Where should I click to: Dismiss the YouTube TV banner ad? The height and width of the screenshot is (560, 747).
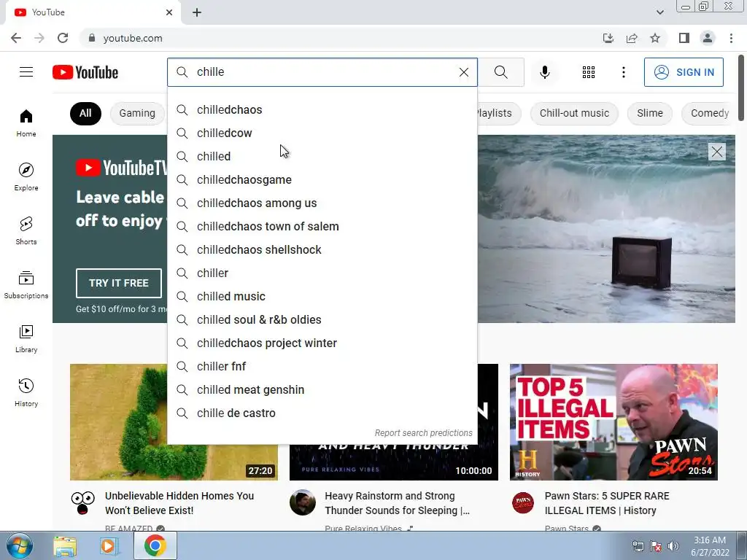tap(716, 152)
